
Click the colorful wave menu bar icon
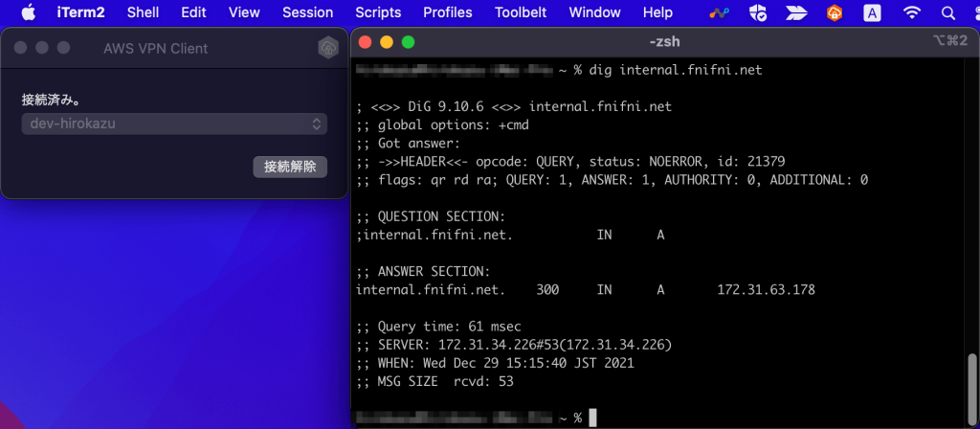click(720, 12)
